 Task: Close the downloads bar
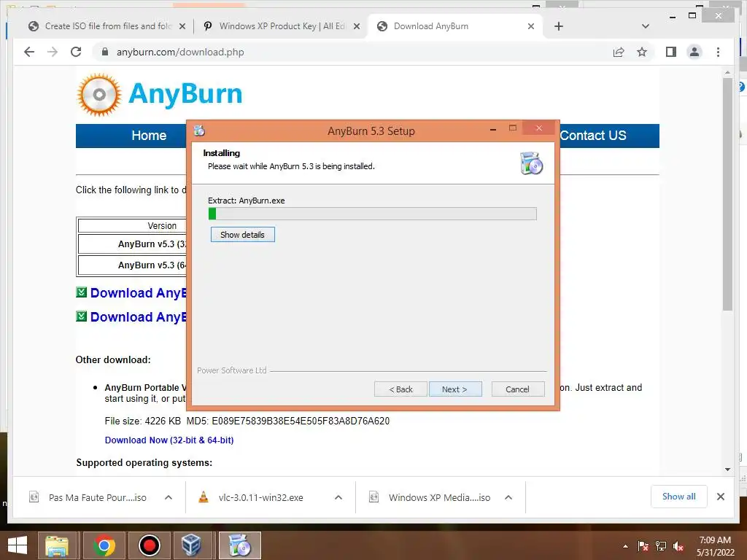coord(721,497)
